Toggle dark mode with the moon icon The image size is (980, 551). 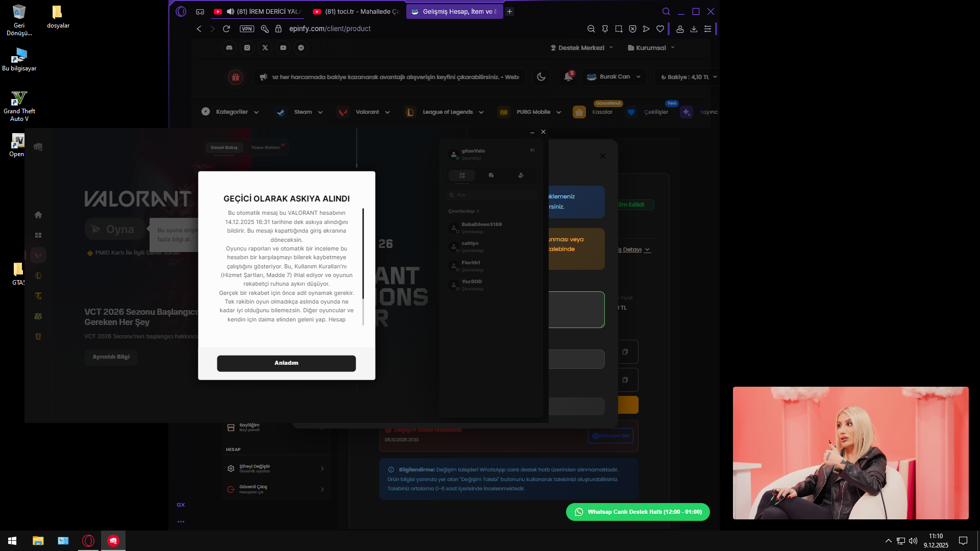coord(541,77)
